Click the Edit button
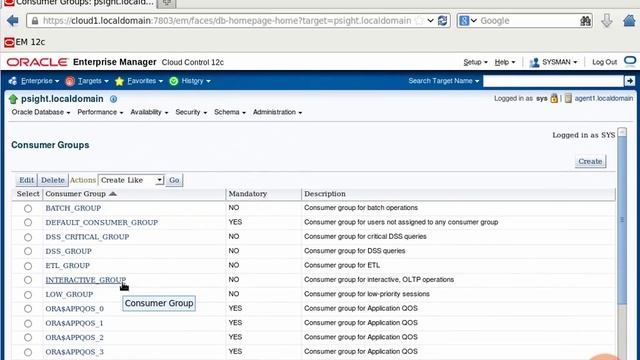The image size is (640, 360). pos(27,180)
